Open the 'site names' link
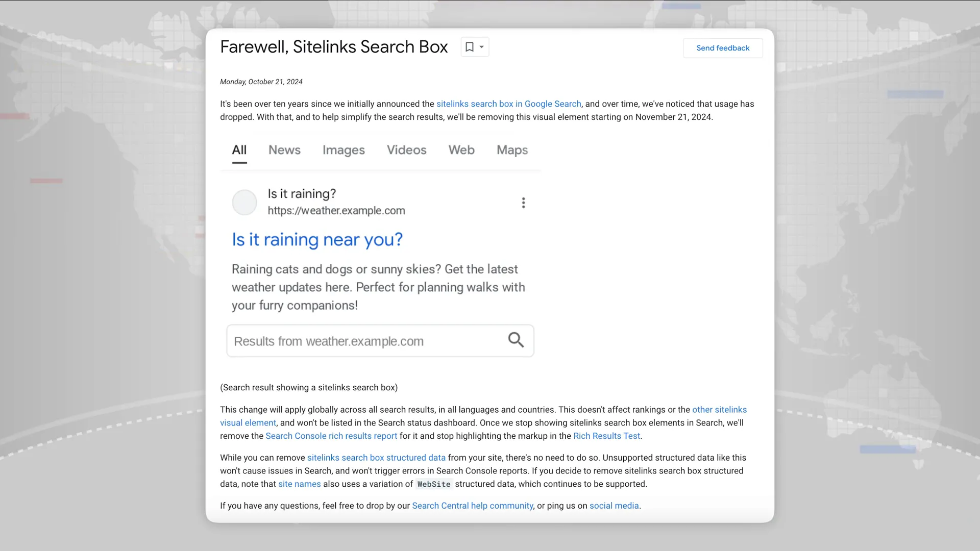 (x=299, y=484)
